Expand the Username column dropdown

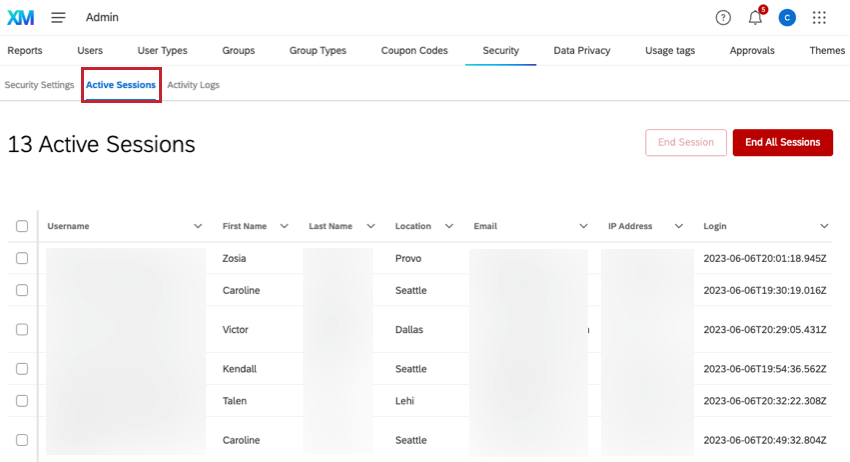(197, 226)
